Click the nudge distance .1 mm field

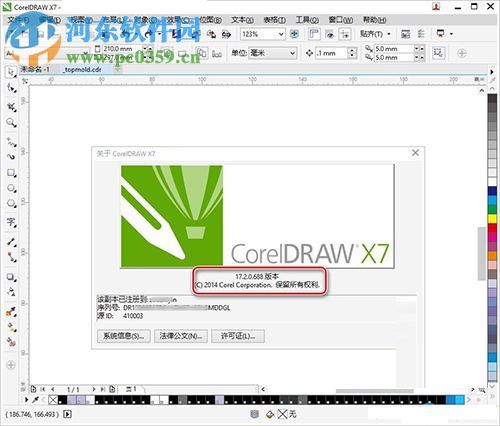pos(331,53)
